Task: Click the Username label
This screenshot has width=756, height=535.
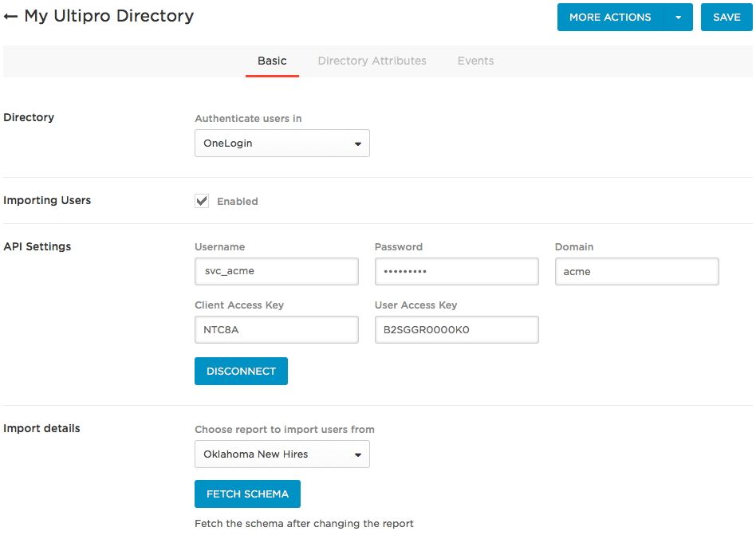Action: (x=219, y=247)
